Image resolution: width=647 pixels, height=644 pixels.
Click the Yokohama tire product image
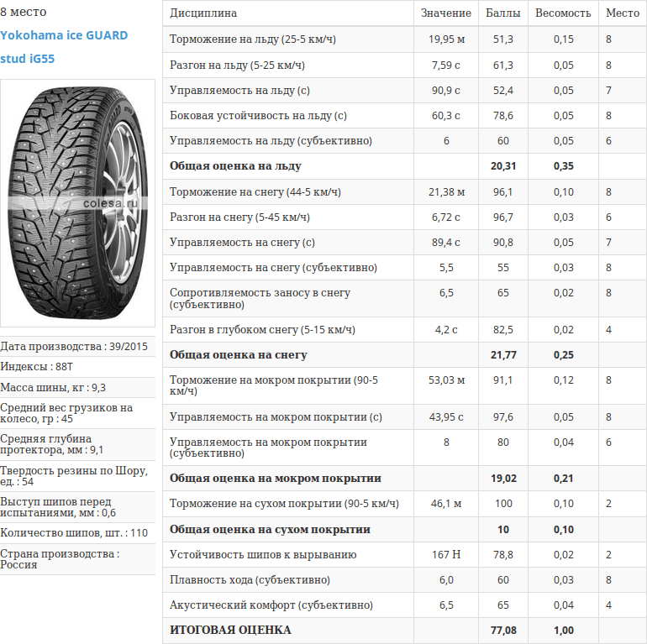point(77,203)
